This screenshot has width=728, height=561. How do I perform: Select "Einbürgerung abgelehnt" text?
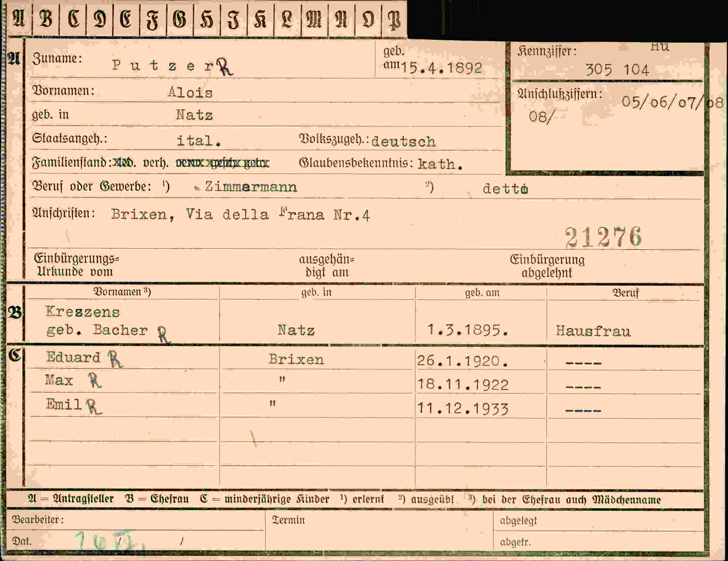coord(547,266)
